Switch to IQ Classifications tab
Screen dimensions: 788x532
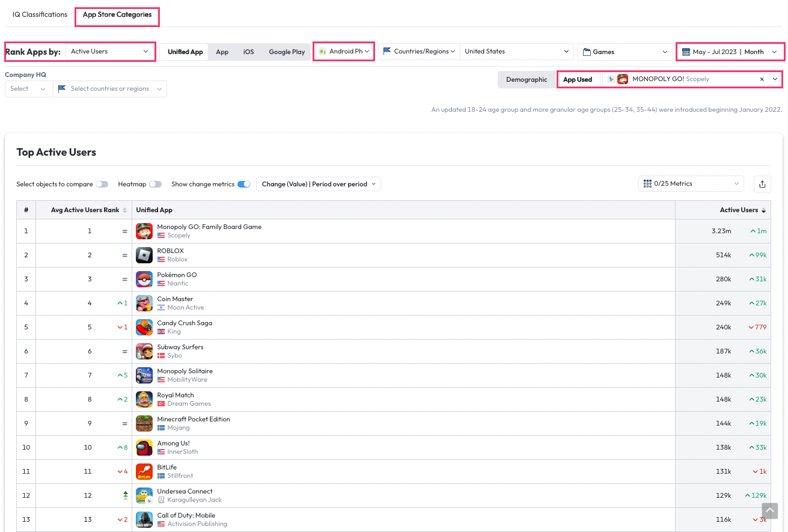point(40,14)
